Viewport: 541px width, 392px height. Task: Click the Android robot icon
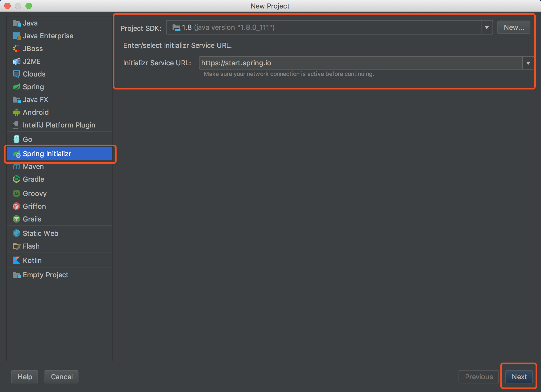pyautogui.click(x=16, y=112)
